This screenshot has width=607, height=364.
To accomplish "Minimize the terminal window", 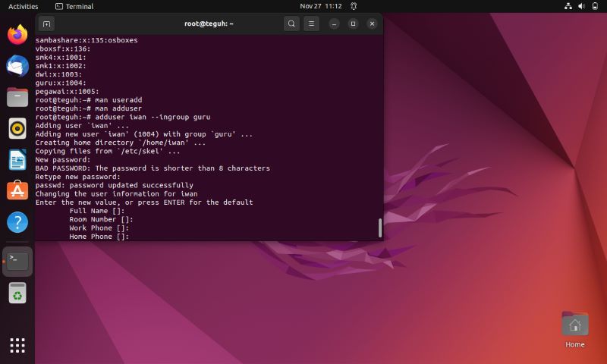I will 334,24.
